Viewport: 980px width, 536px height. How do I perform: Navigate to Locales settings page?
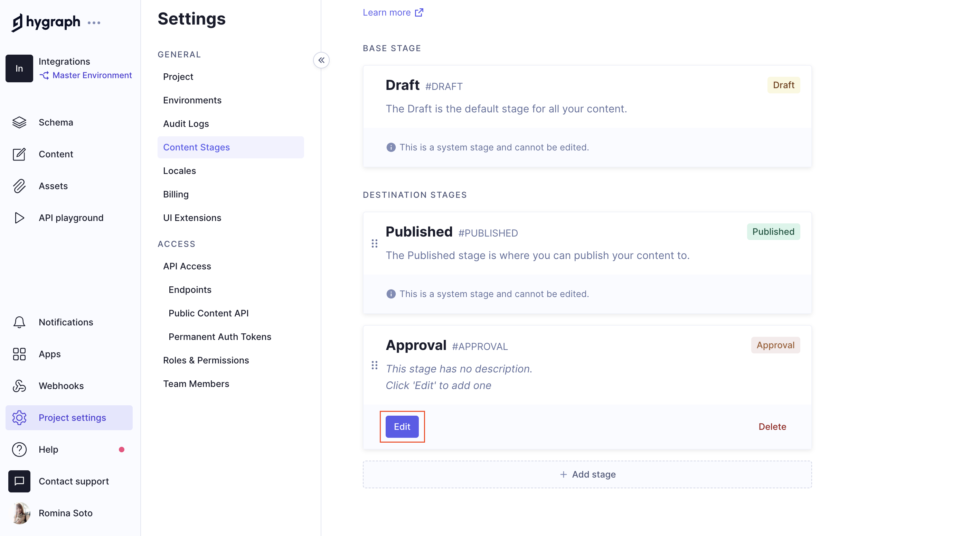[179, 170]
